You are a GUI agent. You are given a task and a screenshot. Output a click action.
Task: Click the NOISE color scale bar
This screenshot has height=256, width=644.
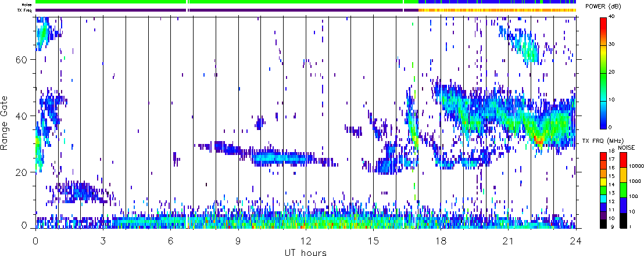pos(625,190)
